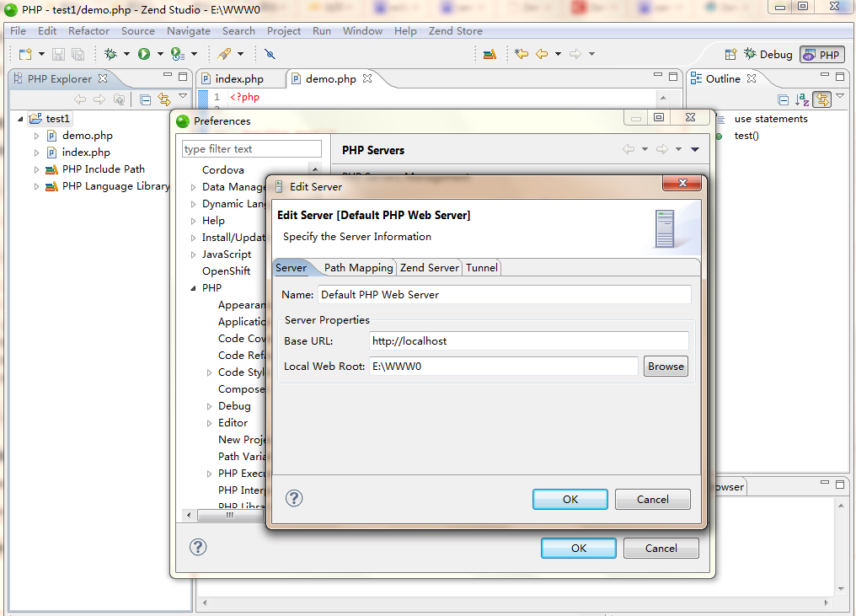Click Outline Collapse All icon
Image resolution: width=856 pixels, height=616 pixels.
coord(783,100)
